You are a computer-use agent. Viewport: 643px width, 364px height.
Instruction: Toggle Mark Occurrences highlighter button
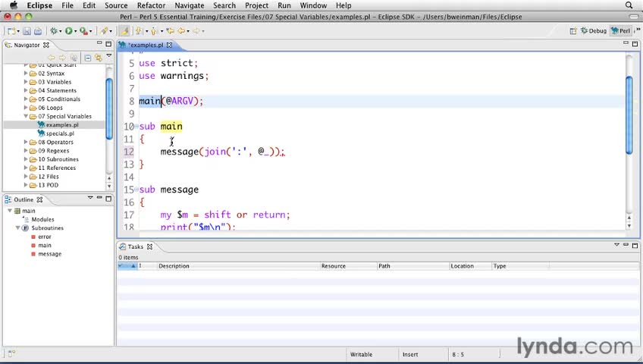(x=124, y=31)
